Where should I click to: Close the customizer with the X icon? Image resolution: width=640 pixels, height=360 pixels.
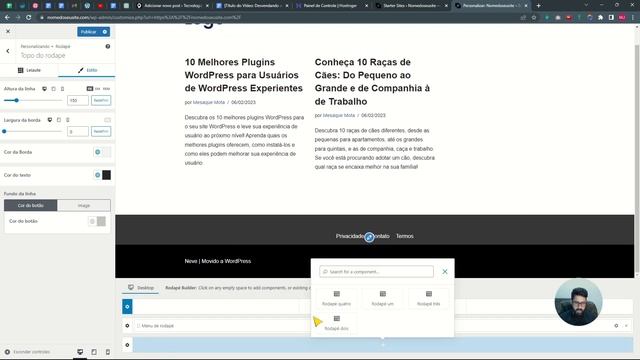click(x=8, y=31)
